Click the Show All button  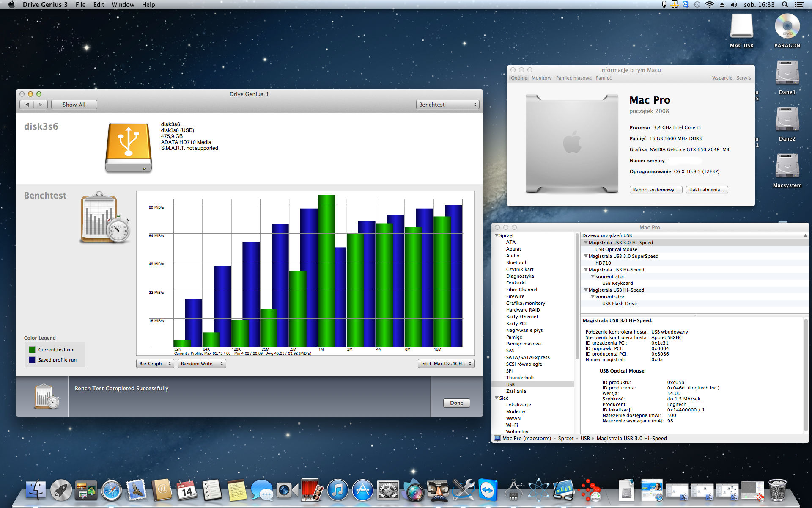(x=74, y=105)
